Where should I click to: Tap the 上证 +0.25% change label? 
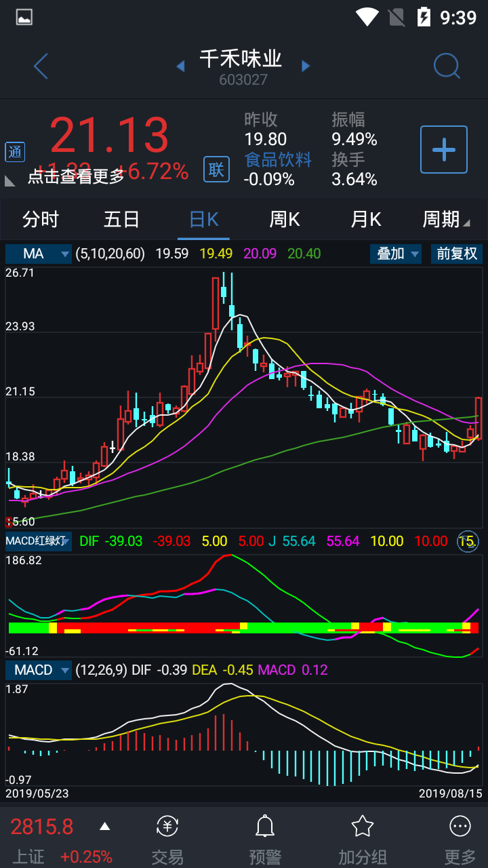(x=86, y=856)
